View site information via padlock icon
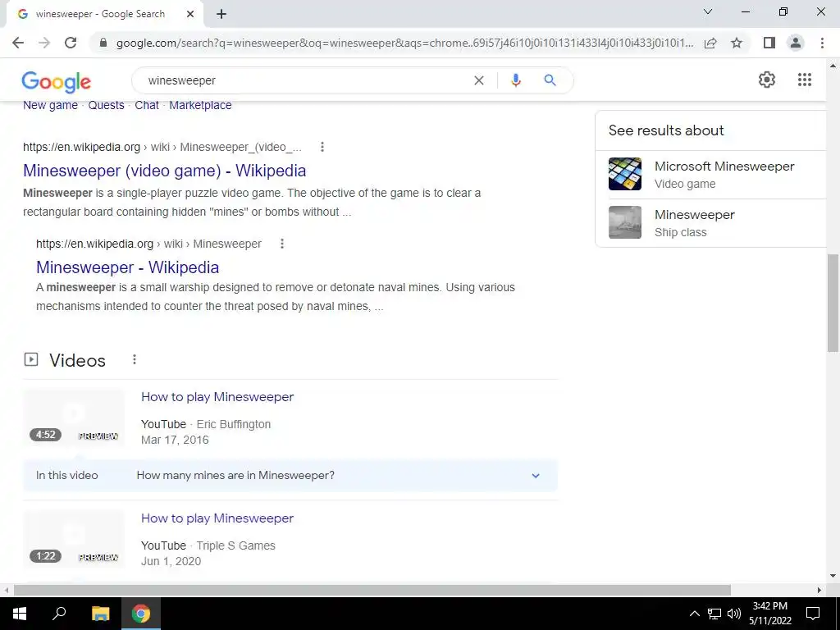The width and height of the screenshot is (840, 630). (x=103, y=43)
